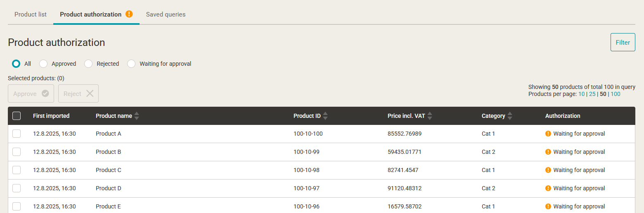Image resolution: width=644 pixels, height=213 pixels.
Task: Sort by Product name using arrows icon
Action: point(137,116)
